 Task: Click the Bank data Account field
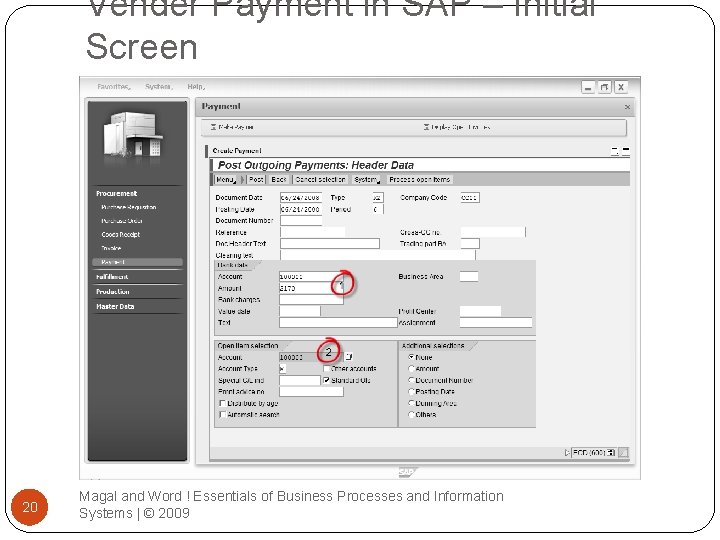click(x=309, y=276)
